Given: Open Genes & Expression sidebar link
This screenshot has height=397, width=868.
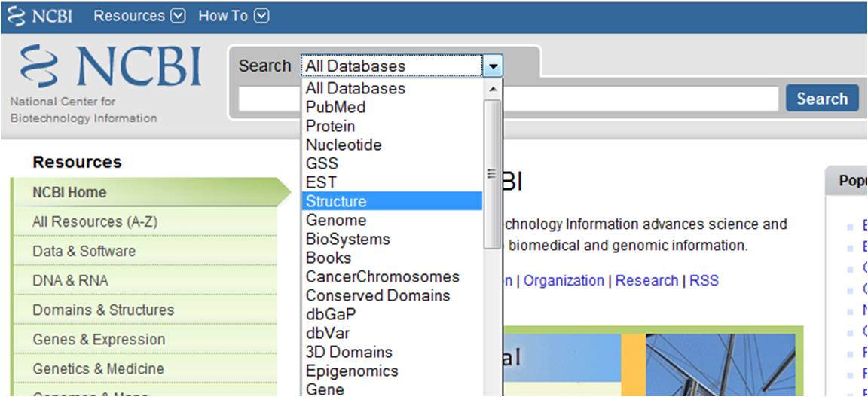Looking at the screenshot, I should coord(145,340).
